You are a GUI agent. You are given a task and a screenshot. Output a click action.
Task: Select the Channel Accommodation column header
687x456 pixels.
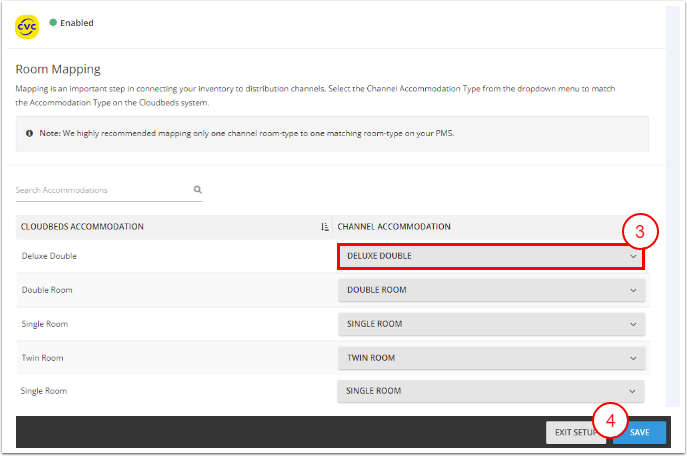(394, 227)
